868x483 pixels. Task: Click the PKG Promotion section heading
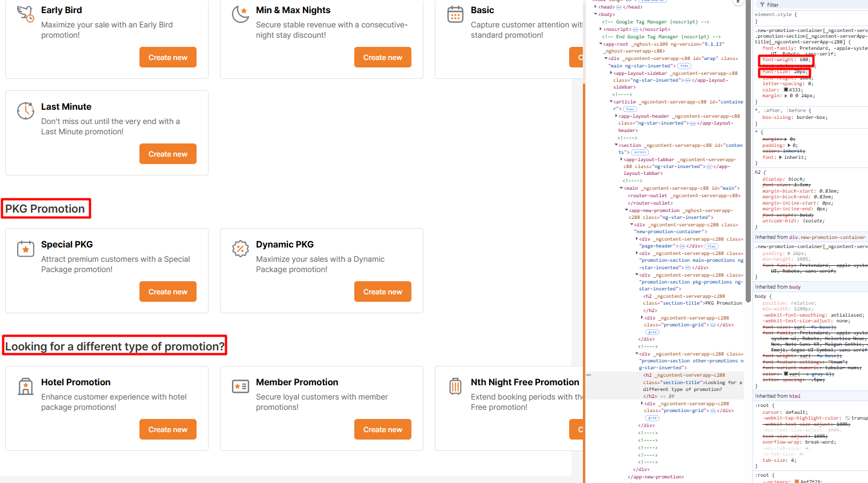click(45, 209)
